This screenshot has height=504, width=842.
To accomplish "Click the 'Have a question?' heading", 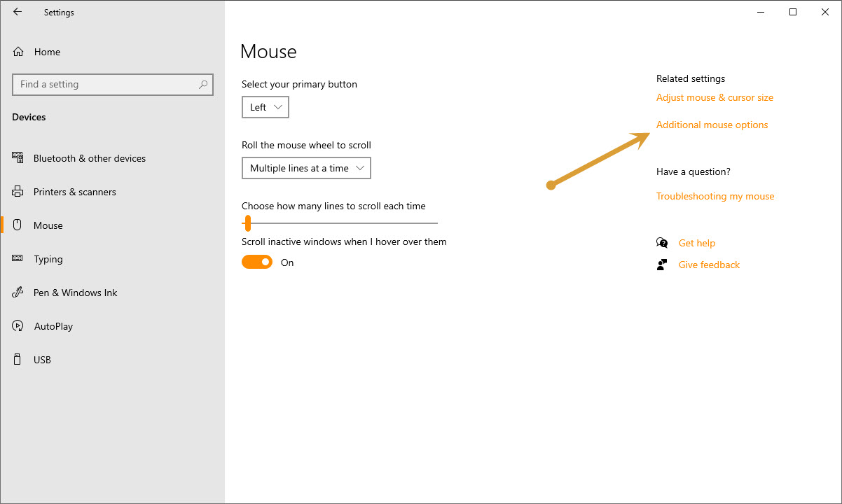I will pyautogui.click(x=693, y=171).
